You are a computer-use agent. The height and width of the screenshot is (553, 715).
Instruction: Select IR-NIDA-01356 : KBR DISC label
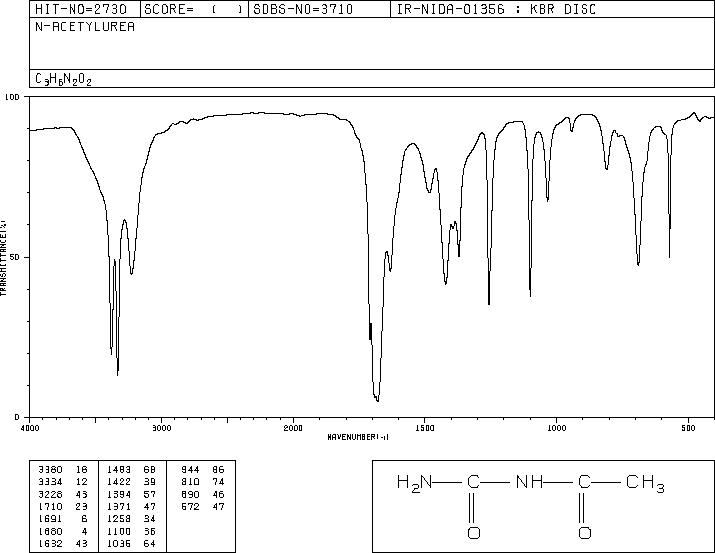tap(496, 9)
